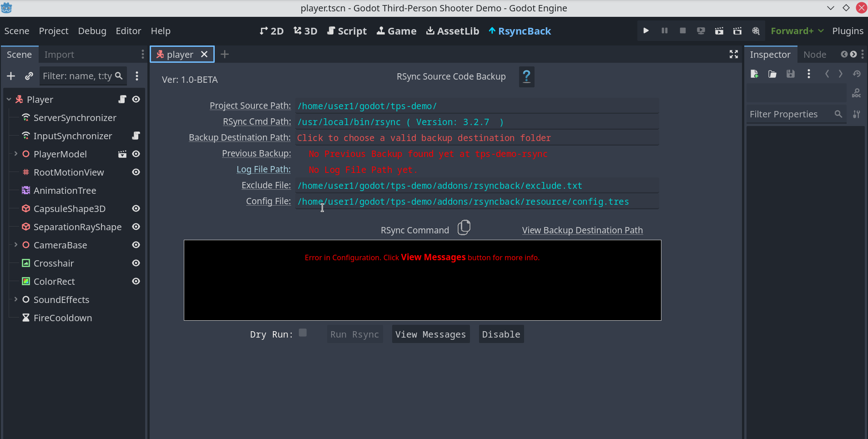
Task: Open Inspector dock options menu
Action: point(863,54)
